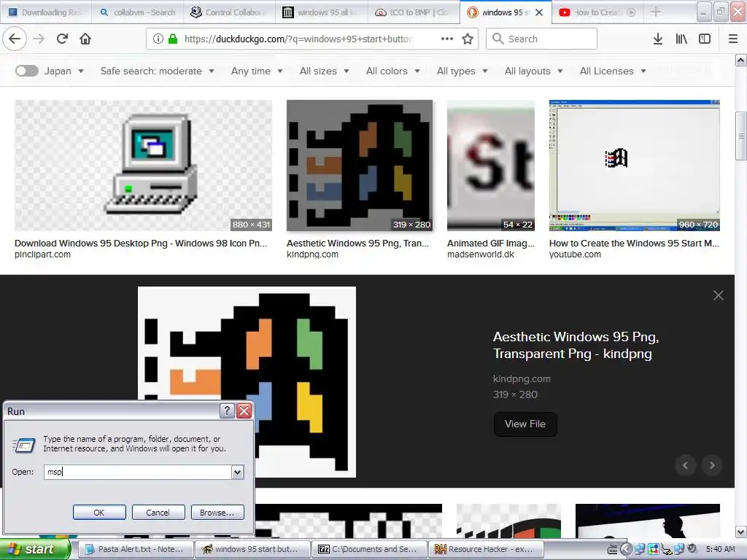Focus the Firefox Search box
Screen dimensions: 747x560
tap(542, 39)
